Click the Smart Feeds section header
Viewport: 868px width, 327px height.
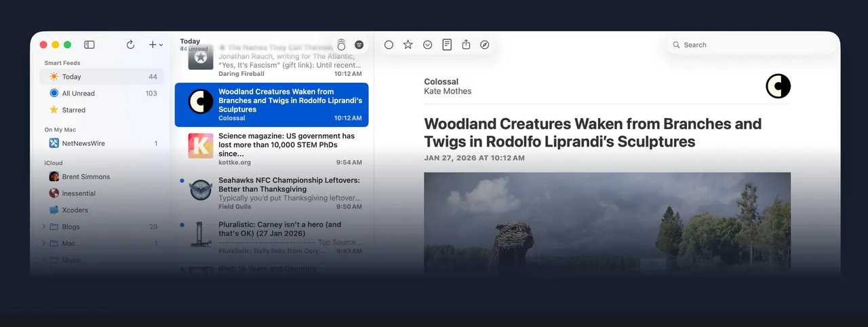(x=62, y=63)
